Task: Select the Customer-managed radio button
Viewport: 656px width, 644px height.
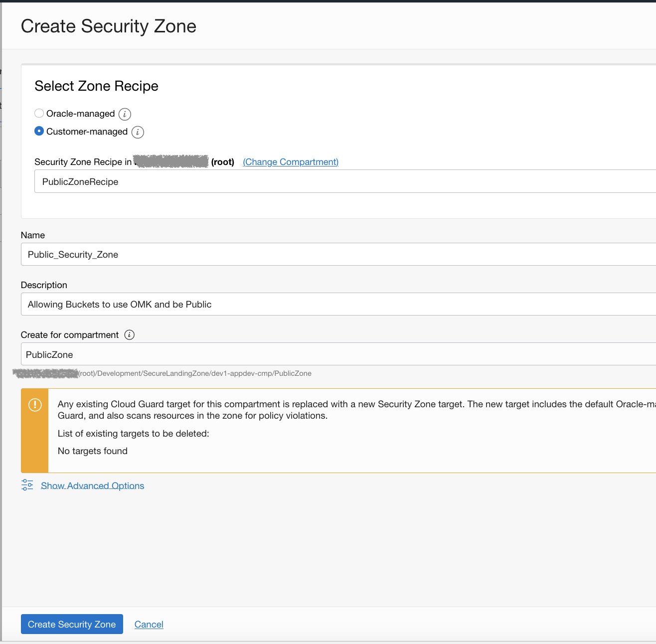Action: (x=39, y=131)
